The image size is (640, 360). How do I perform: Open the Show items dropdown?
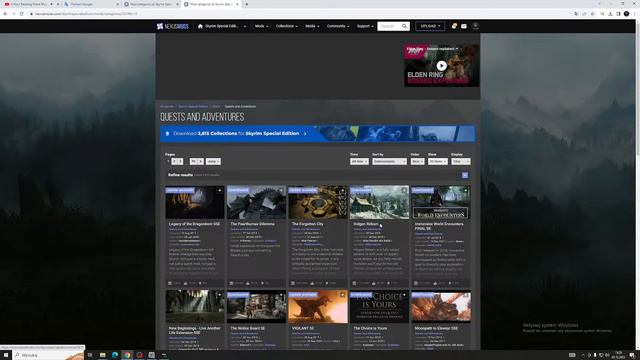tap(438, 162)
